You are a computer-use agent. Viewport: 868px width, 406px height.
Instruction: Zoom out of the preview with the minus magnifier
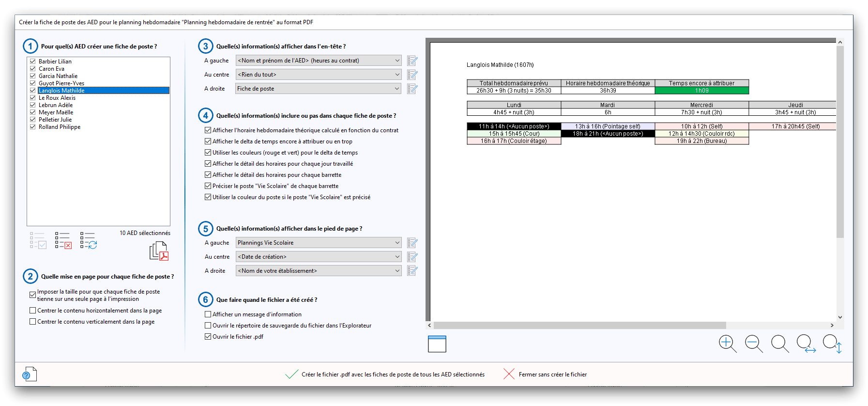(753, 344)
